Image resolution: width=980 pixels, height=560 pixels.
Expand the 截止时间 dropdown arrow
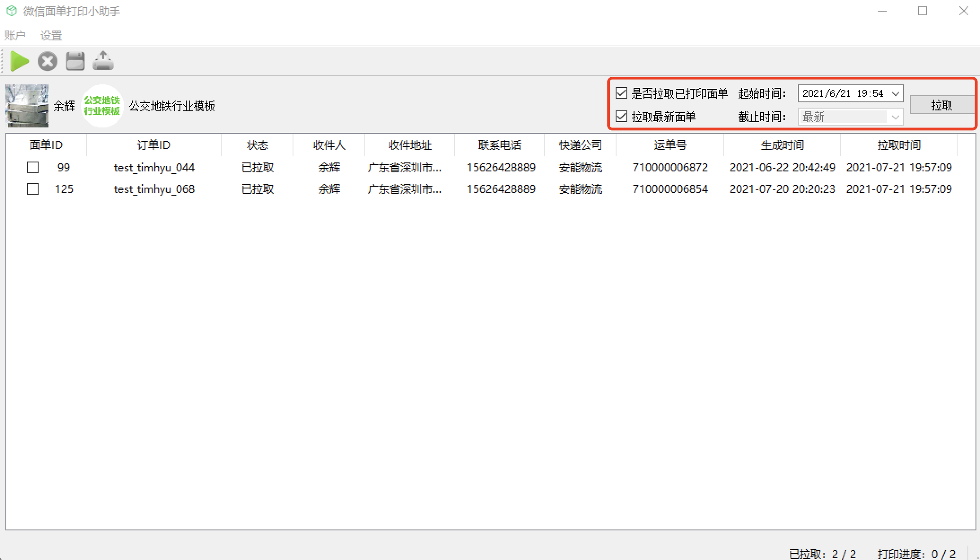[895, 117]
